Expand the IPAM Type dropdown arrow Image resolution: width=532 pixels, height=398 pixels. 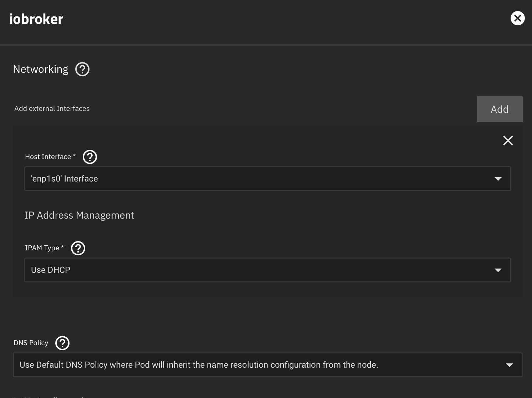(498, 270)
